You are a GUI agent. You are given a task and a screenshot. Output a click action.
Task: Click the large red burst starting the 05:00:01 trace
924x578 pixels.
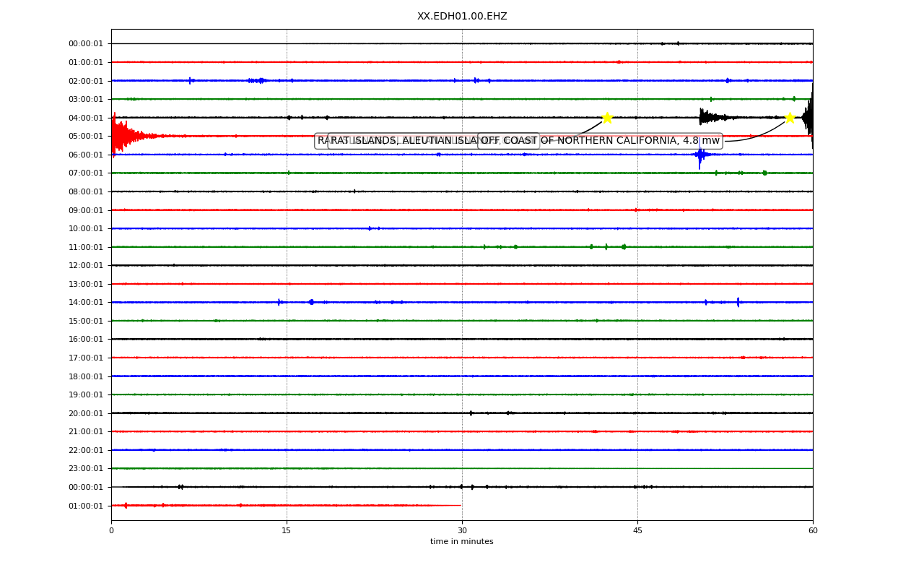(130, 136)
